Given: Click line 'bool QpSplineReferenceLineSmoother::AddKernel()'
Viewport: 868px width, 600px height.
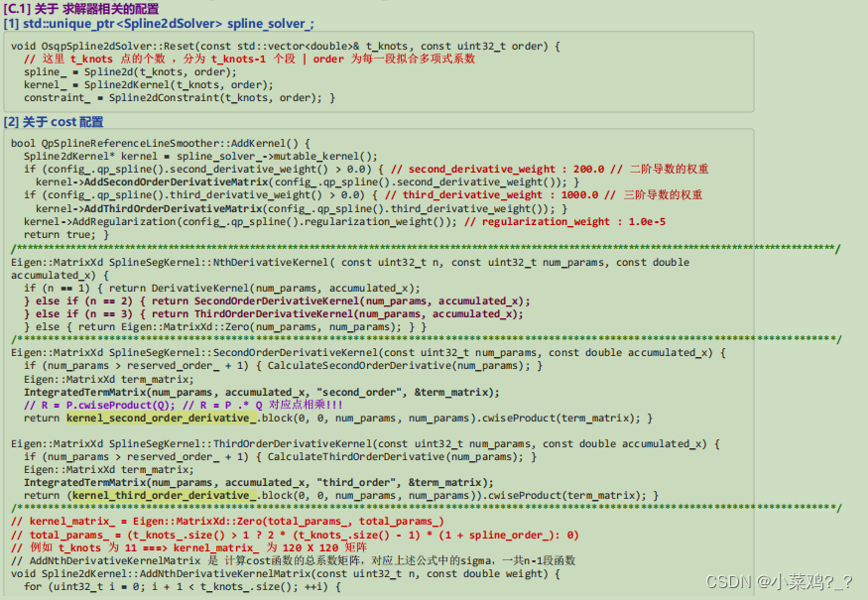Looking at the screenshot, I should 161,144.
